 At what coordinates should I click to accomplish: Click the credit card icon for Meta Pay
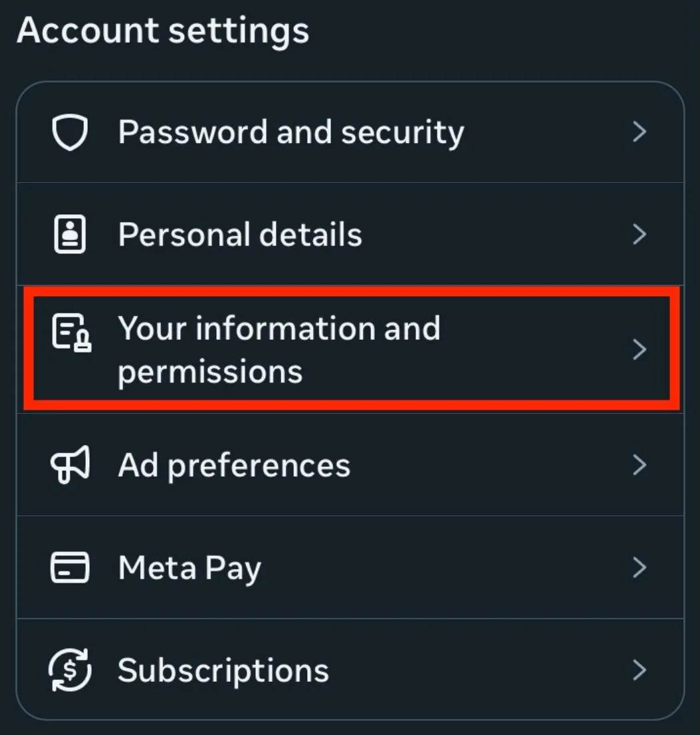click(x=70, y=567)
